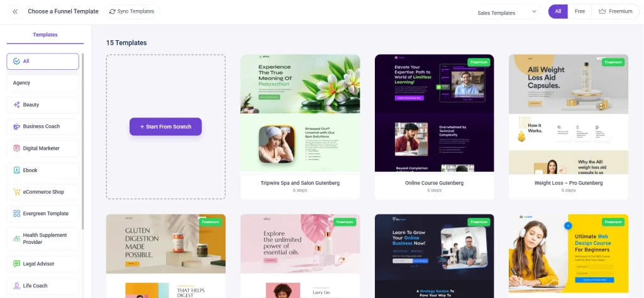Select the Alli Weight Loss template thumbnail
Screen dimensions: 644x298
(569, 113)
